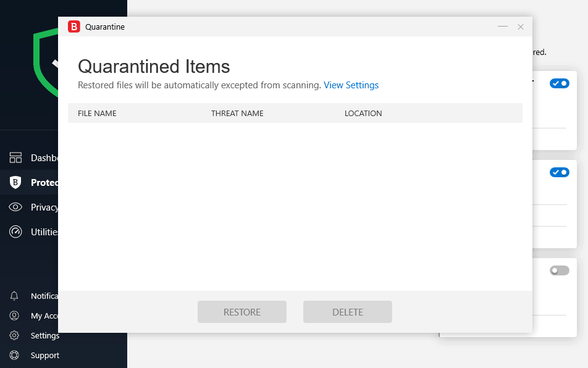Click the Support icon in the sidebar
588x368 pixels.
pyautogui.click(x=15, y=355)
